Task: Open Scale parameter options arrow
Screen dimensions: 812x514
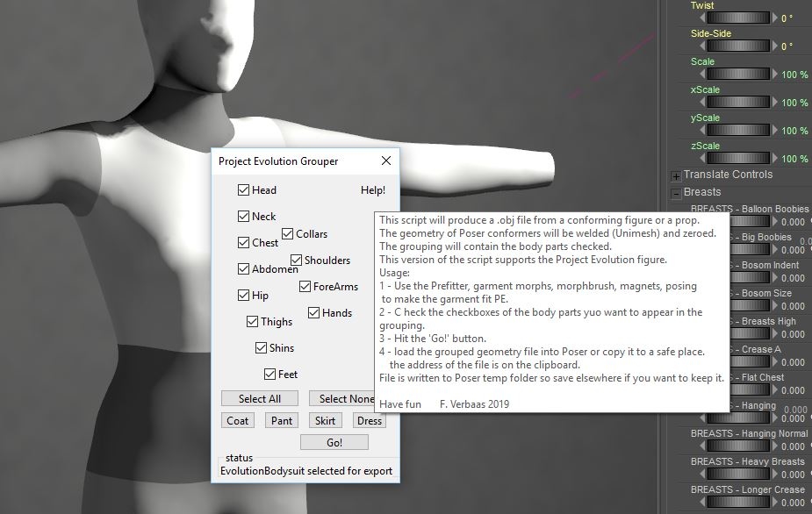Action: [775, 74]
